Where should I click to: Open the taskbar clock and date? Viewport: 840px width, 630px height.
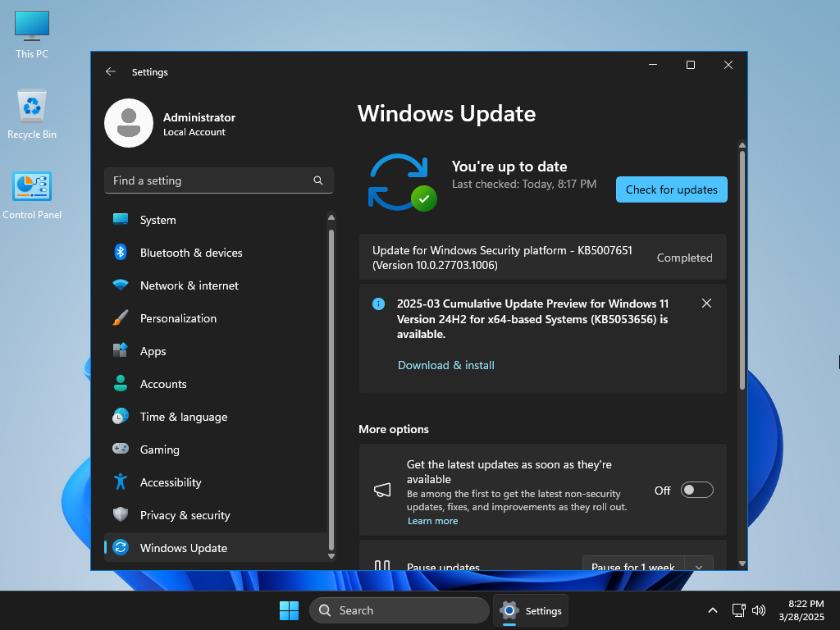801,610
